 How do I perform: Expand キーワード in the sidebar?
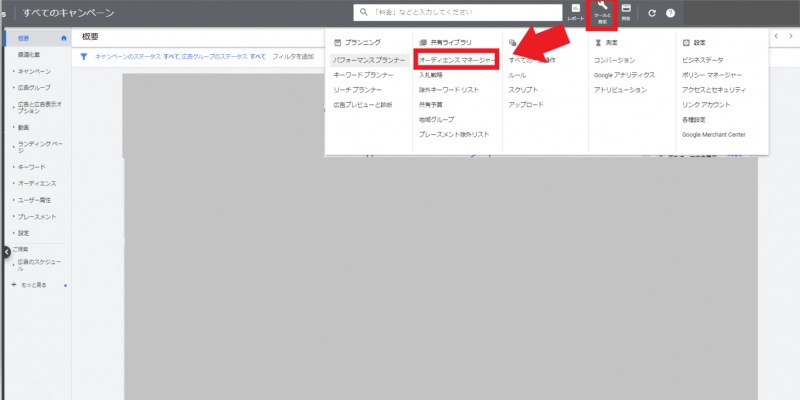click(14, 167)
